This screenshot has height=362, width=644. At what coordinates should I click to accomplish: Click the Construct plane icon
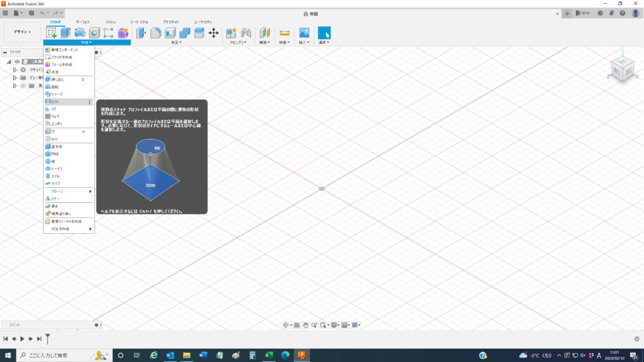[265, 33]
